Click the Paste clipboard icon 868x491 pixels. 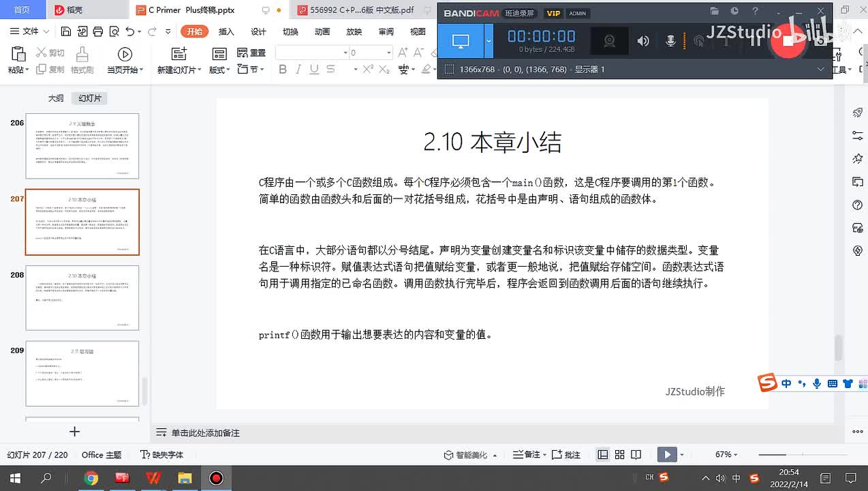point(18,55)
